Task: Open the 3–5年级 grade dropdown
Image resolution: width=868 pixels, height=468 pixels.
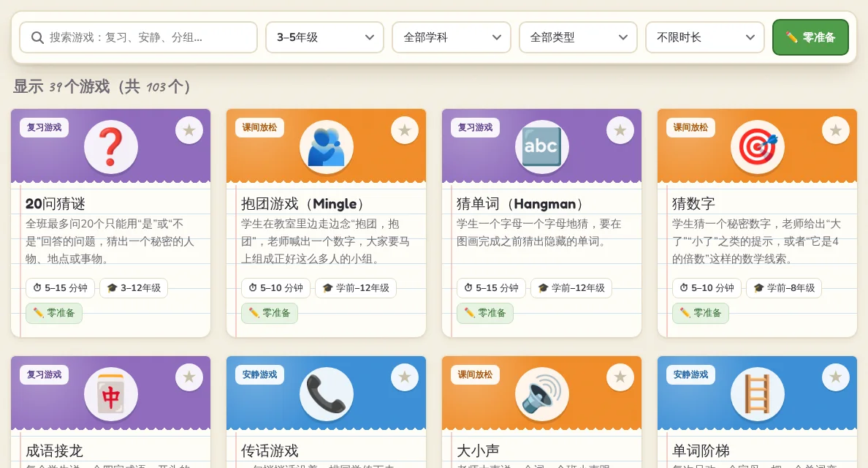Action: tap(325, 38)
